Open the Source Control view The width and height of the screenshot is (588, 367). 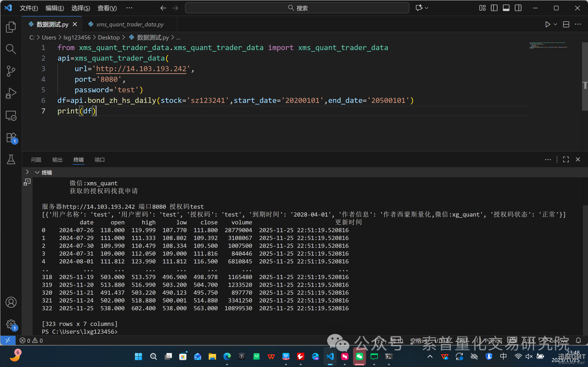[11, 71]
